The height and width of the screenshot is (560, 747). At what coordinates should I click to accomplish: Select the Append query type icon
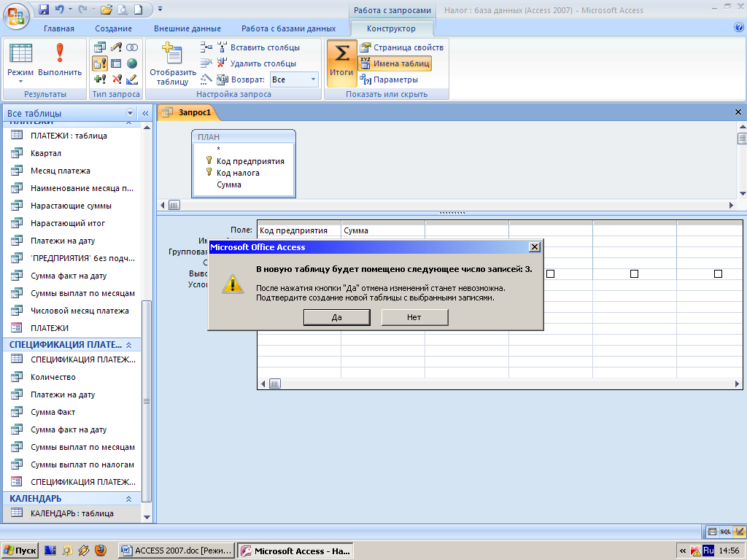pos(100,79)
